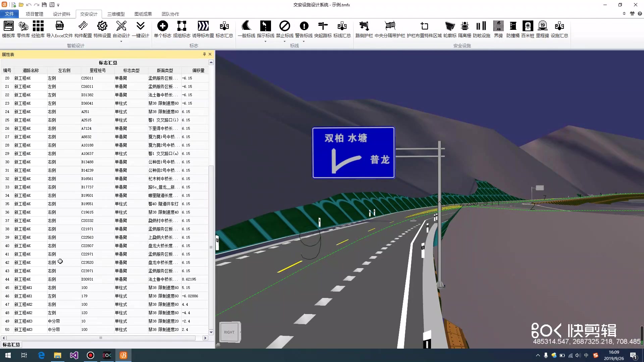
Task: Open 诱导标布置 guidance sign layout
Action: click(203, 30)
